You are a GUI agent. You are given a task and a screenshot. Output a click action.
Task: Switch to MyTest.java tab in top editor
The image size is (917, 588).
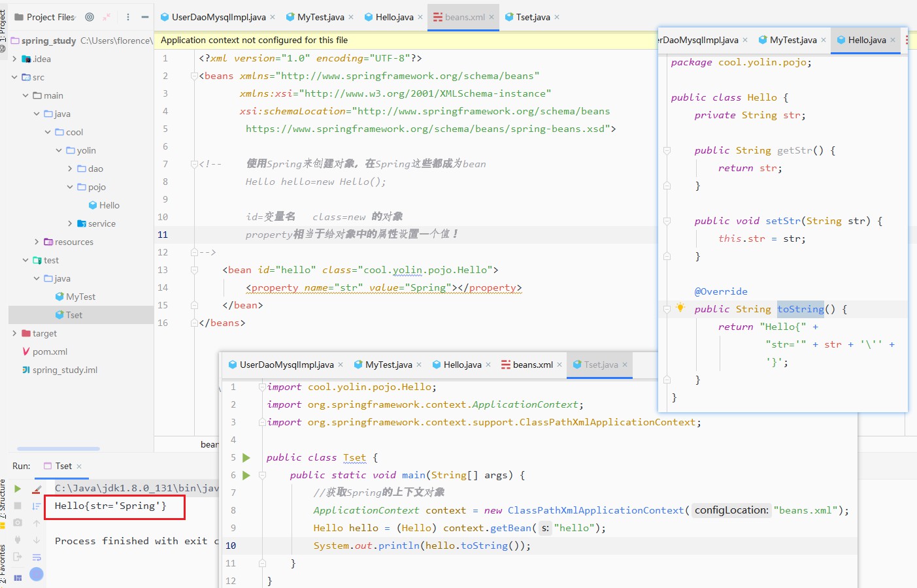[321, 17]
